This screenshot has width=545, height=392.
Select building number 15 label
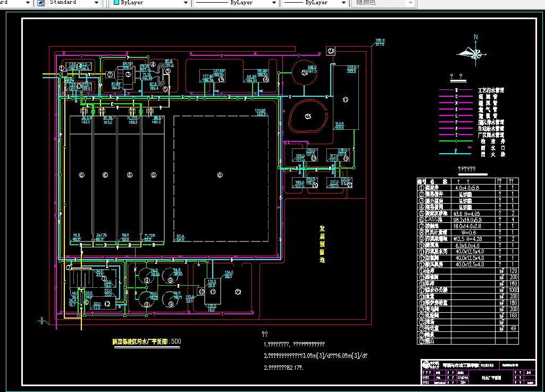221,80
